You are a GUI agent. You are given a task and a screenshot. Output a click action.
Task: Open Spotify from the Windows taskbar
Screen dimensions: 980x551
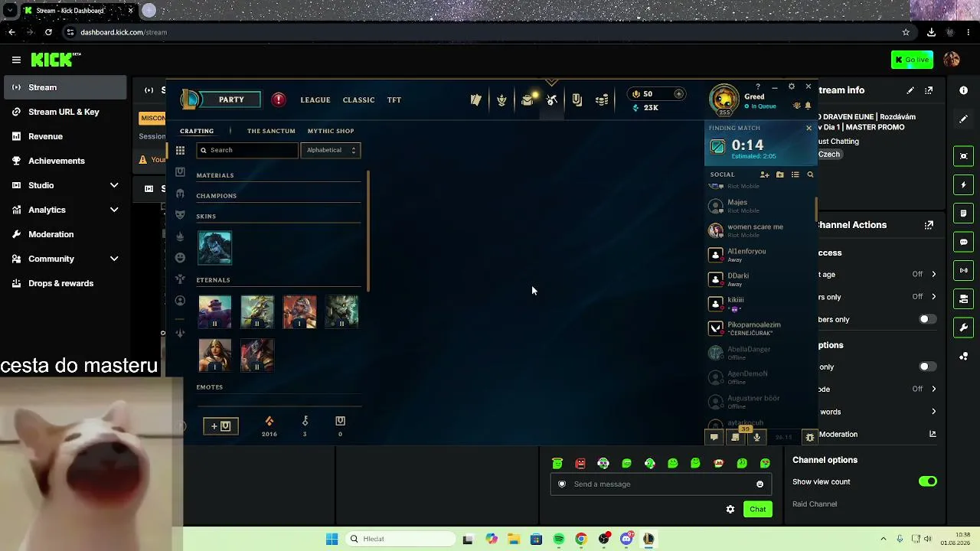click(559, 540)
